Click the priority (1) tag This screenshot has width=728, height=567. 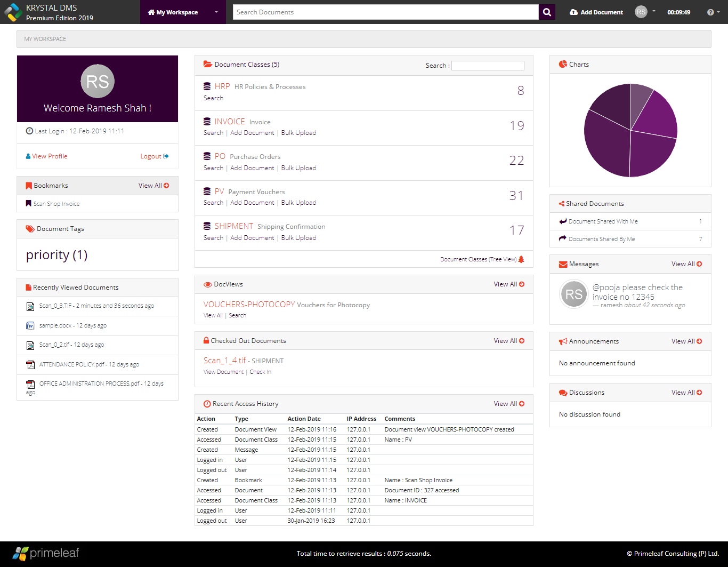(56, 255)
